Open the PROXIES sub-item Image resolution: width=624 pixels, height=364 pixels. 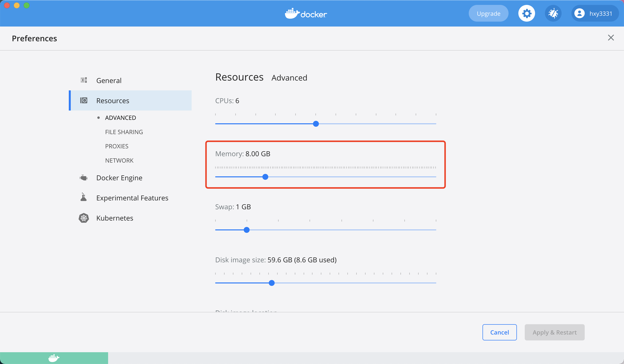click(117, 146)
